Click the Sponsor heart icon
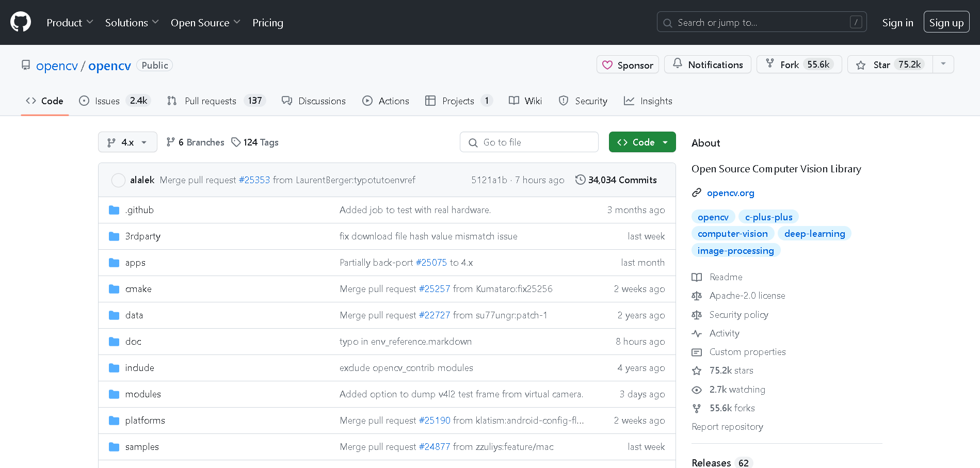Image resolution: width=980 pixels, height=468 pixels. 607,65
